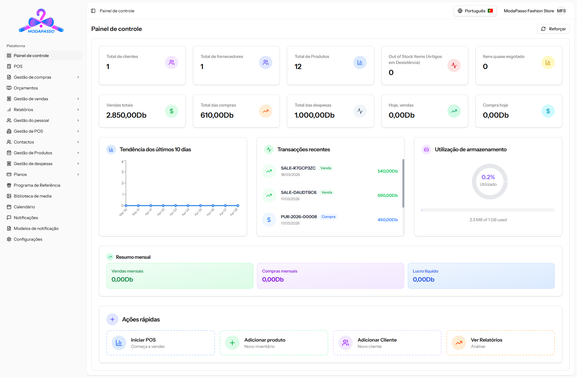Click the Vendas totais dollar icon
577x392 pixels.
[x=172, y=111]
